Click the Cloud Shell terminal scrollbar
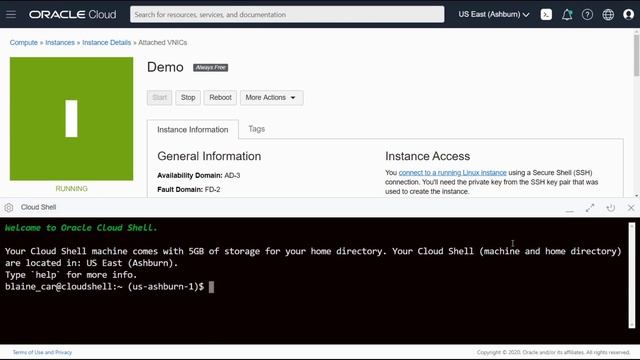 631,275
